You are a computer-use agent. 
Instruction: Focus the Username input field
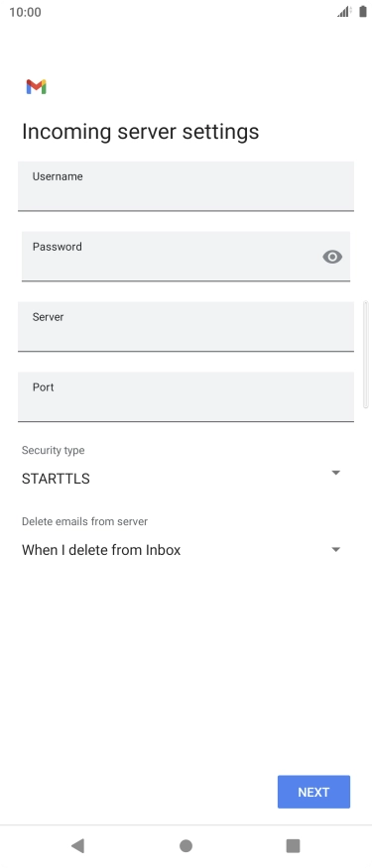[x=186, y=186]
